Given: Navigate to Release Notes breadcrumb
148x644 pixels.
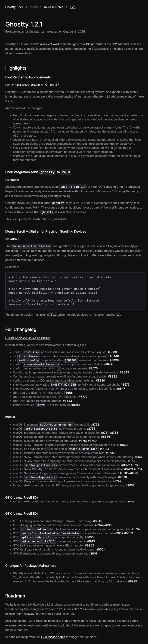Looking at the screenshot, I should tap(54, 7).
